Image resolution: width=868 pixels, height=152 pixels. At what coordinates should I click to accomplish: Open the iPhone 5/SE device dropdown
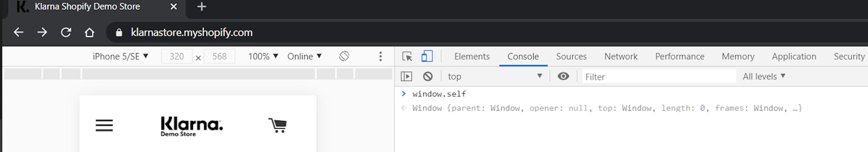pyautogui.click(x=120, y=56)
